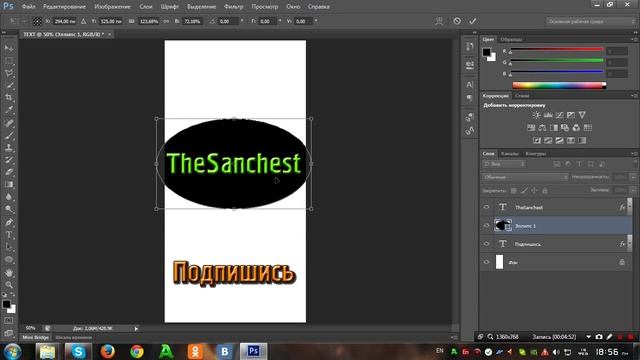Toggle lock image pixels brush icon
Screen dimensions: 640x360
click(x=524, y=191)
